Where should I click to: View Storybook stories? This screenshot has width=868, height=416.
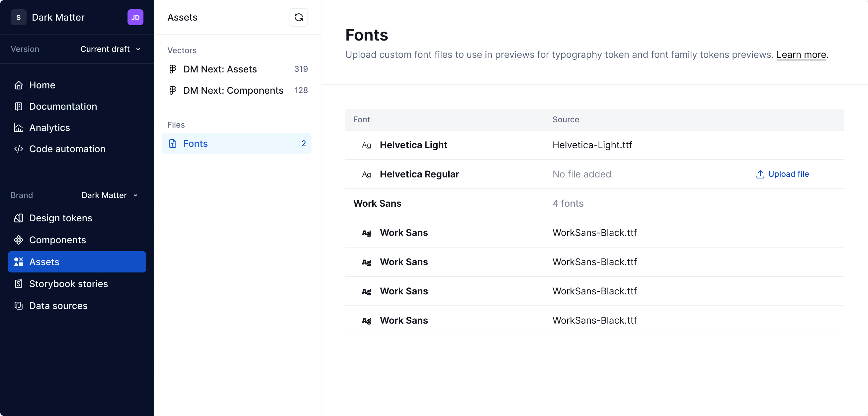(68, 283)
